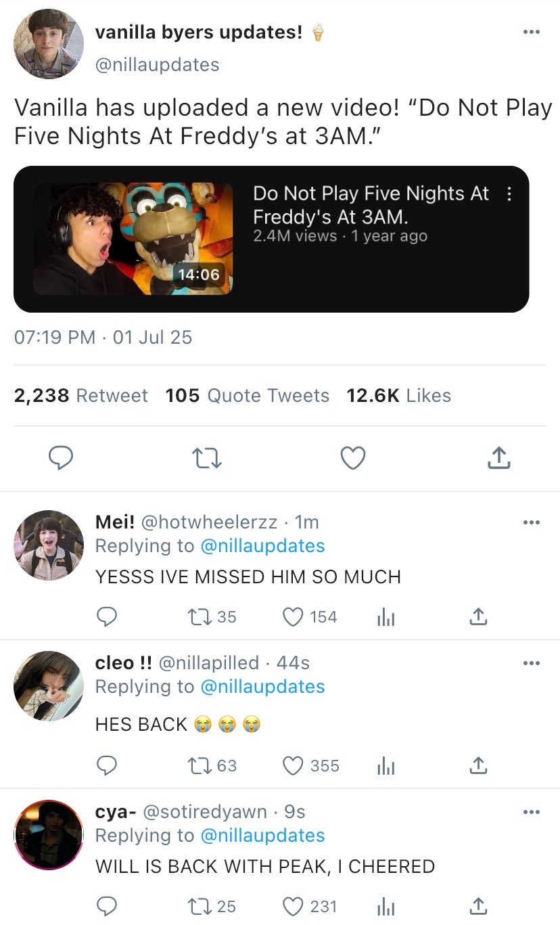This screenshot has width=560, height=925.
Task: Reply to the main vanilla byers tweet
Action: (62, 458)
